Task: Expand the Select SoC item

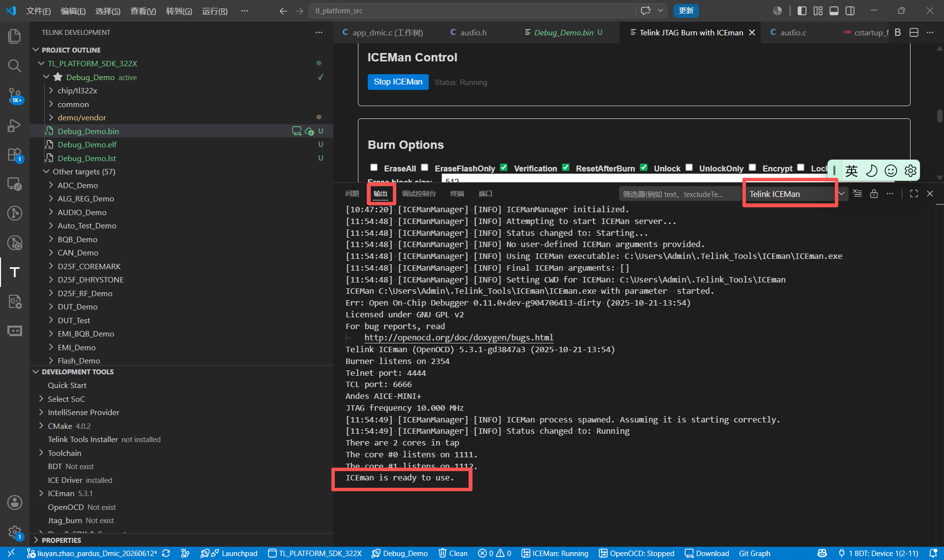Action: pos(41,399)
